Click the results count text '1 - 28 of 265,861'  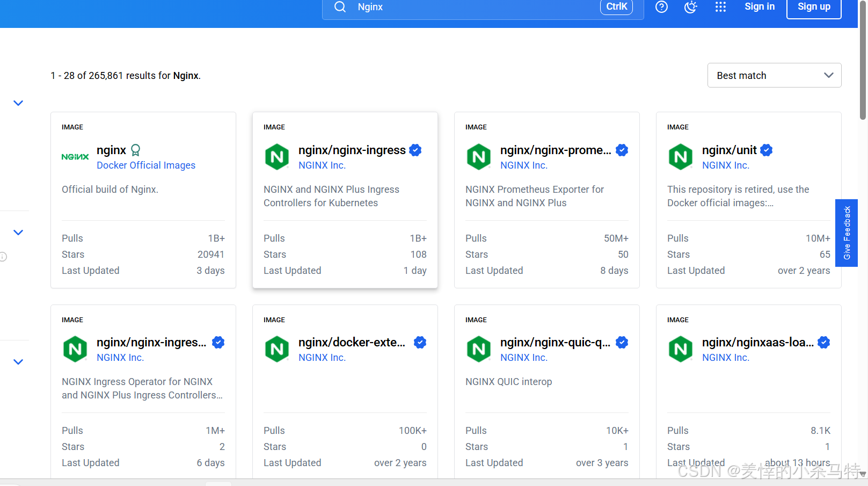coord(87,76)
